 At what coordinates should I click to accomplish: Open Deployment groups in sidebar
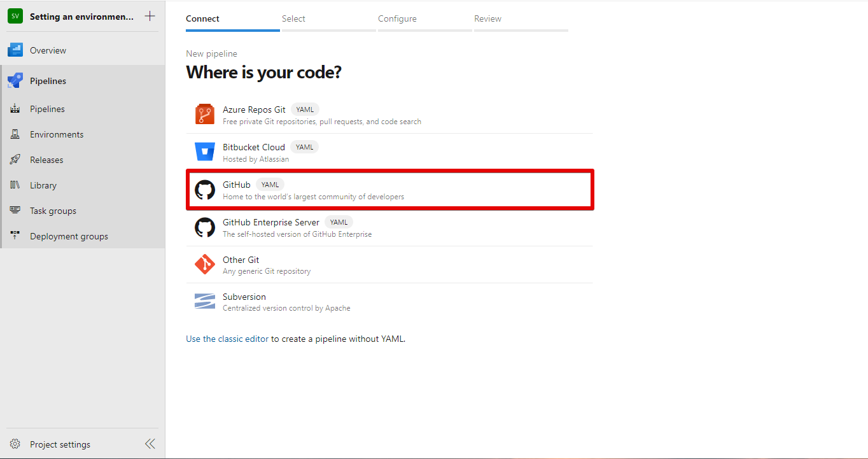pyautogui.click(x=69, y=236)
